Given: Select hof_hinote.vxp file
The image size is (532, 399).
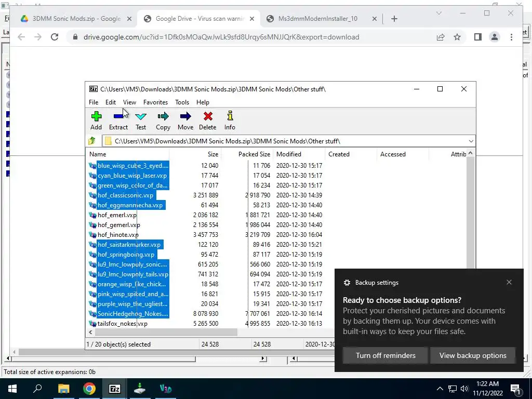Looking at the screenshot, I should pos(118,234).
